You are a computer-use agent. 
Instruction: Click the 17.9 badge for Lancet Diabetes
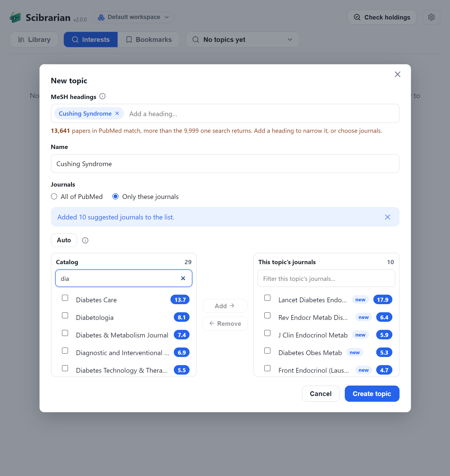(x=383, y=300)
